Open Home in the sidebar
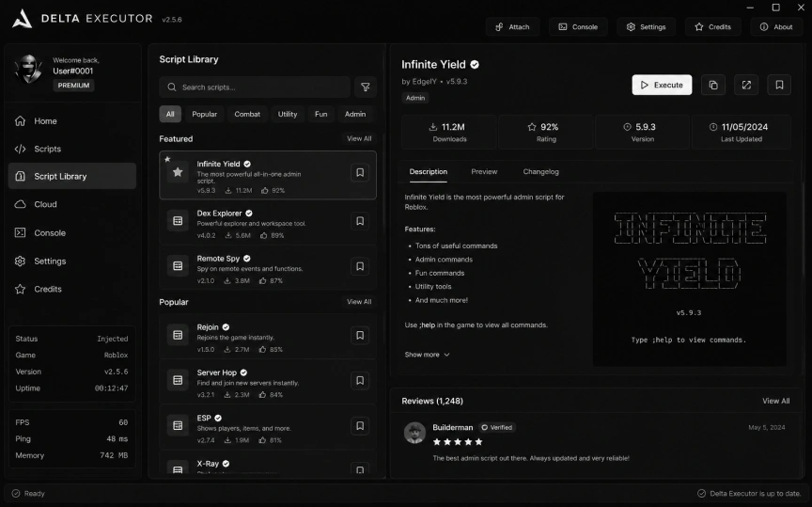 pos(72,120)
